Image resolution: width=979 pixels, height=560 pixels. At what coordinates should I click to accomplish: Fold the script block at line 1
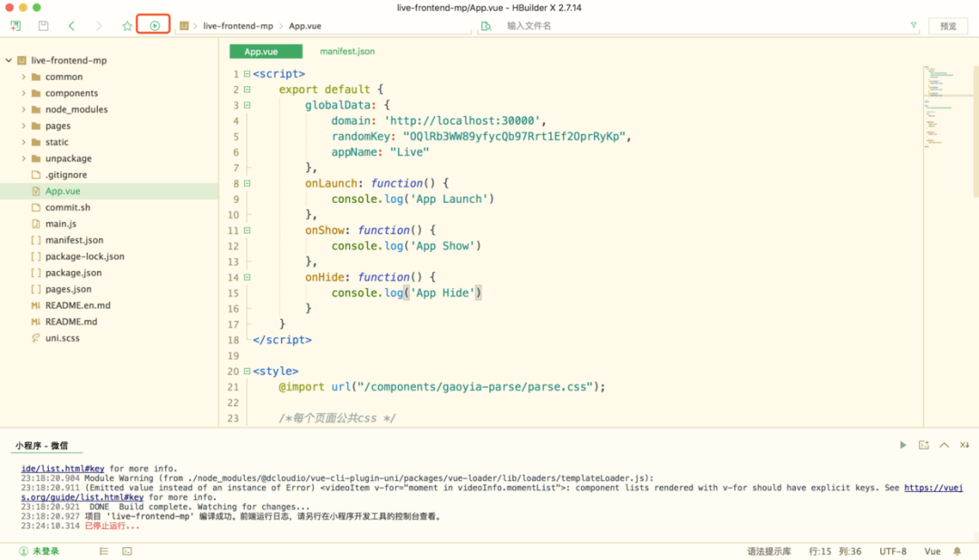tap(247, 74)
